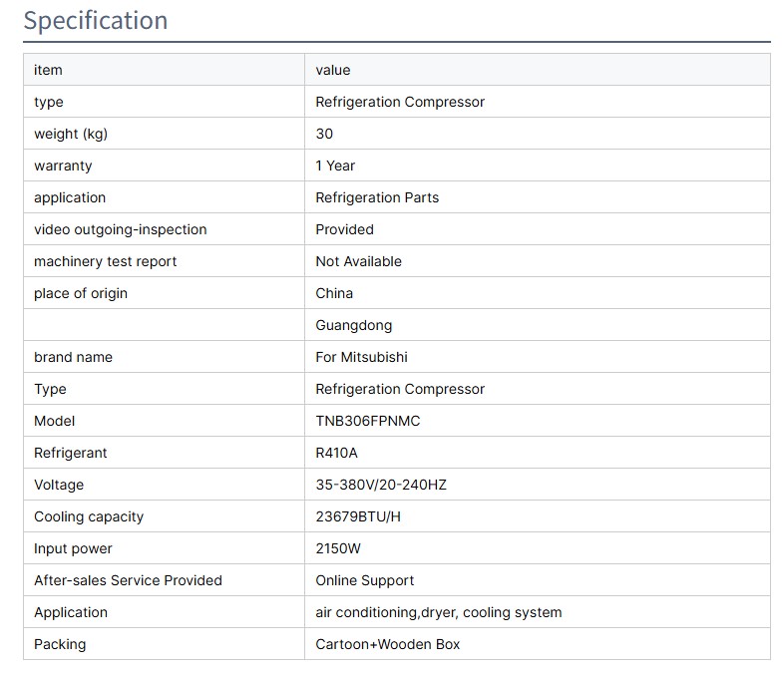This screenshot has width=784, height=676.
Task: Click the machinery test report label
Action: [x=105, y=261]
